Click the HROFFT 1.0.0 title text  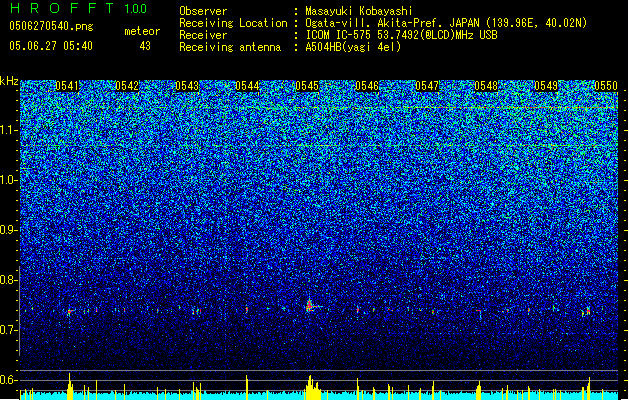[x=79, y=8]
